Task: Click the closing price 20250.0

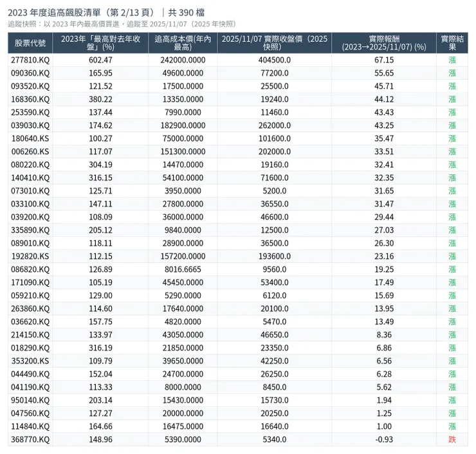Action: 275,413
